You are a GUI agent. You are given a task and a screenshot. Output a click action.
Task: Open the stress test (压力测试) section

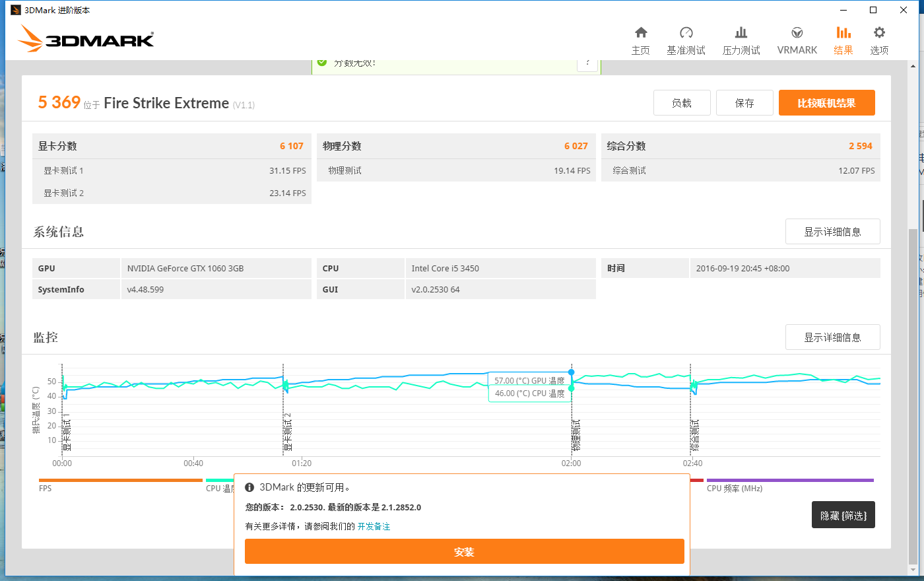[741, 38]
